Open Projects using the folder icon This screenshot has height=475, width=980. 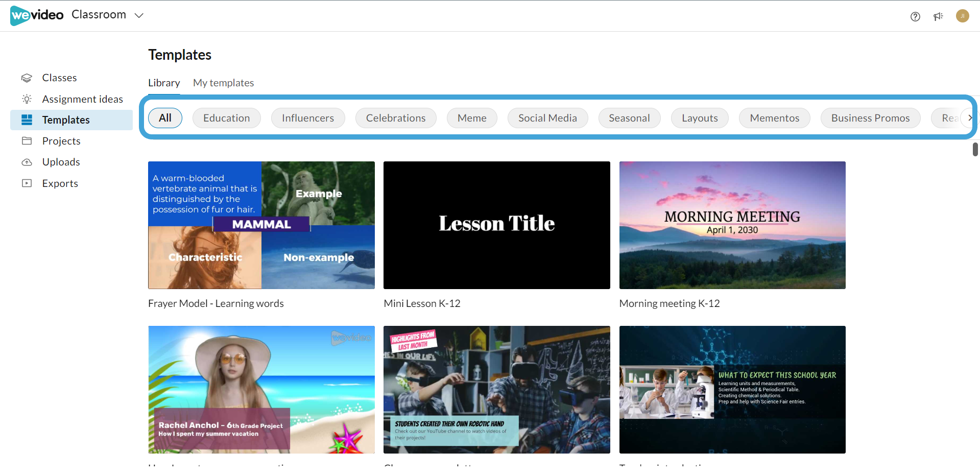click(x=27, y=140)
